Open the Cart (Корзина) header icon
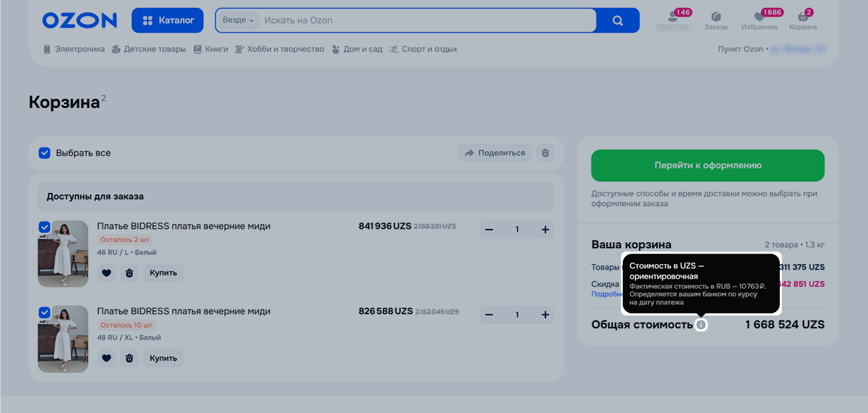The width and height of the screenshot is (868, 413). pyautogui.click(x=803, y=20)
